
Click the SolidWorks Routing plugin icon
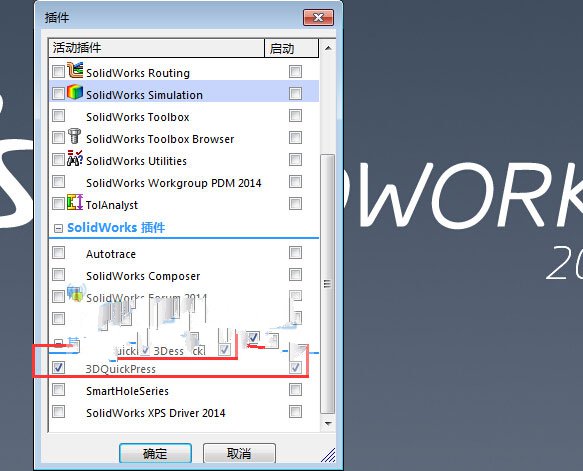point(75,70)
